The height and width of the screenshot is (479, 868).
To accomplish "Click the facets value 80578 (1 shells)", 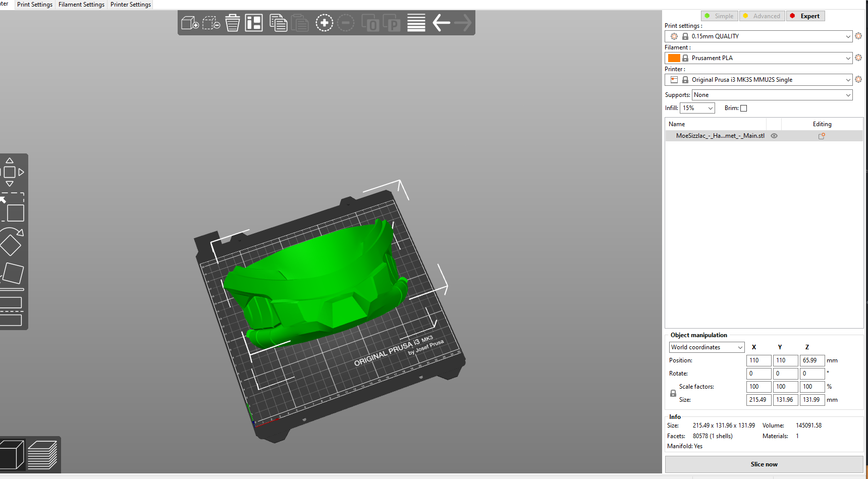I will point(713,436).
